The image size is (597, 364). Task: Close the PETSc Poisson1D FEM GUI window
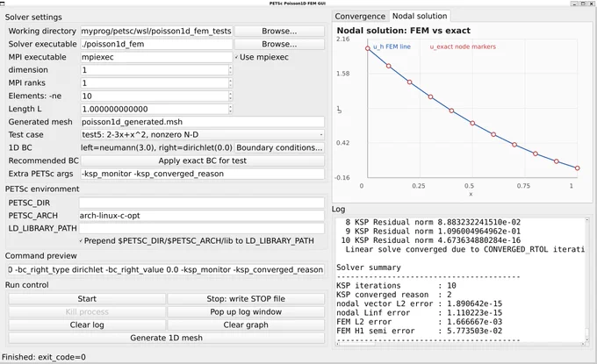591,4
